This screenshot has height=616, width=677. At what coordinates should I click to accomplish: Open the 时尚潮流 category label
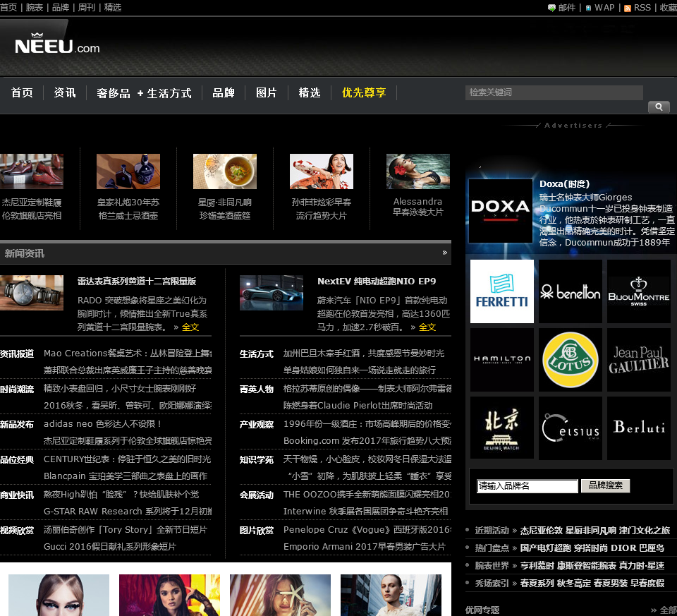17,389
